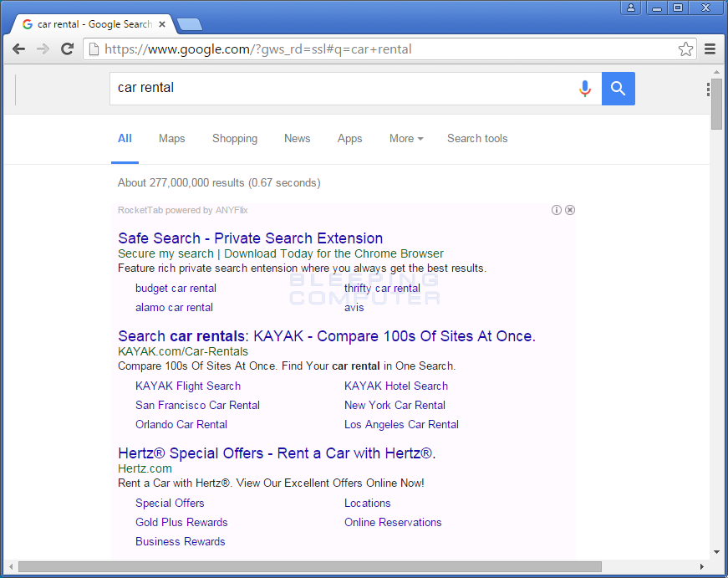Open a new browser tab
The width and height of the screenshot is (728, 578).
coord(190,24)
